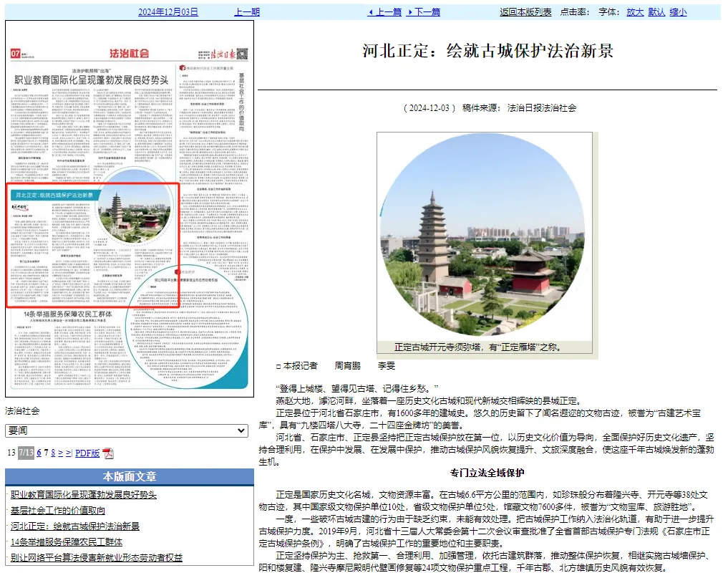Select page 6 in pagination
The width and height of the screenshot is (728, 573).
pos(39,453)
